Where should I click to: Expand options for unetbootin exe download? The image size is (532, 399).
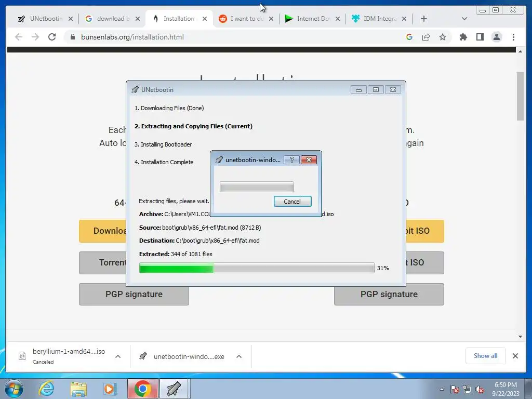239,356
